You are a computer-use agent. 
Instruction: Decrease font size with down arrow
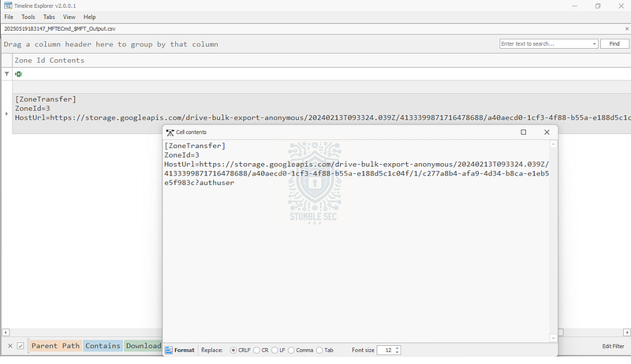398,352
